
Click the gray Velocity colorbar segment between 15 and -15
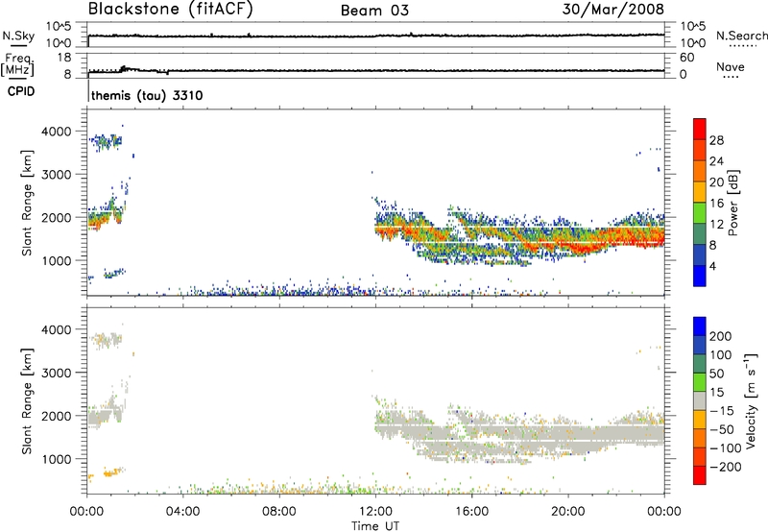pyautogui.click(x=700, y=400)
